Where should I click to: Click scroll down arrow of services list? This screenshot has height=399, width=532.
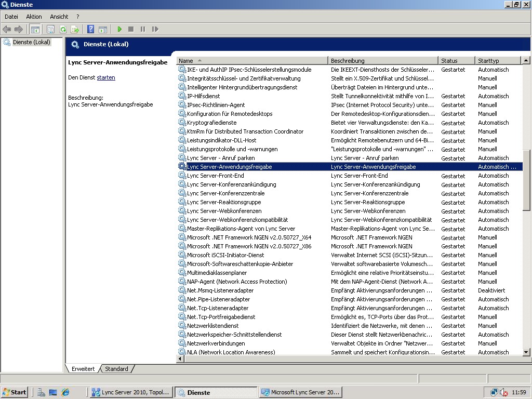[x=526, y=352]
